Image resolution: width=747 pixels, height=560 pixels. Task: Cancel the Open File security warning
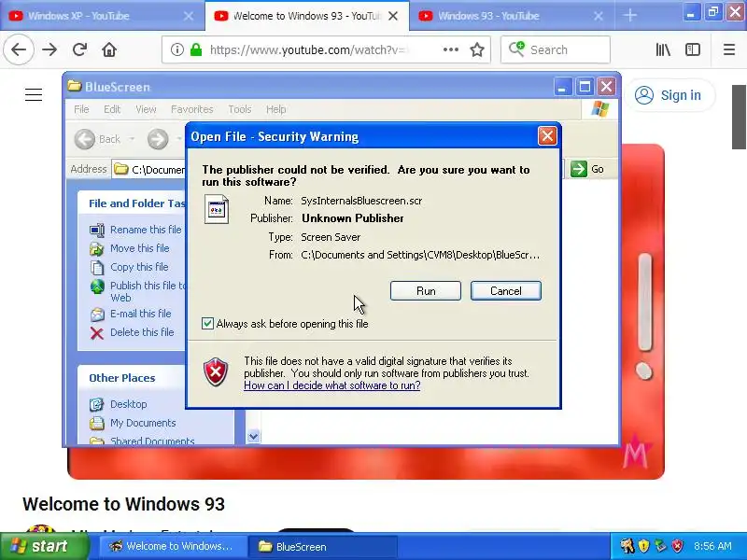click(506, 291)
